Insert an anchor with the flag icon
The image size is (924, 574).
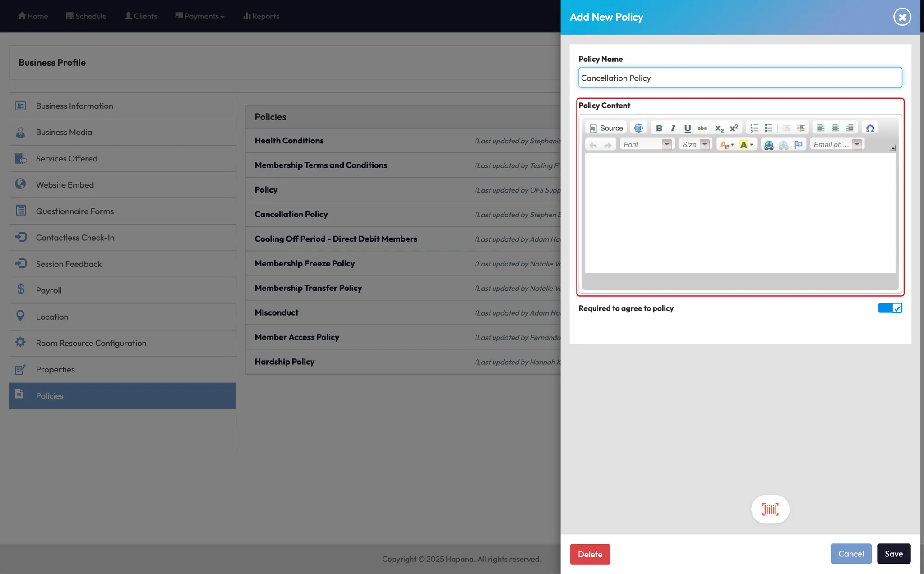pyautogui.click(x=798, y=145)
